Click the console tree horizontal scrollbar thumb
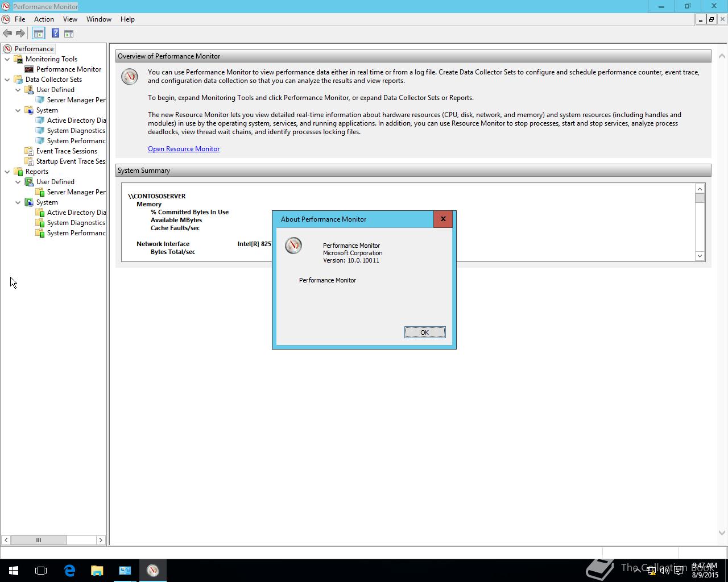728x582 pixels. (39, 540)
